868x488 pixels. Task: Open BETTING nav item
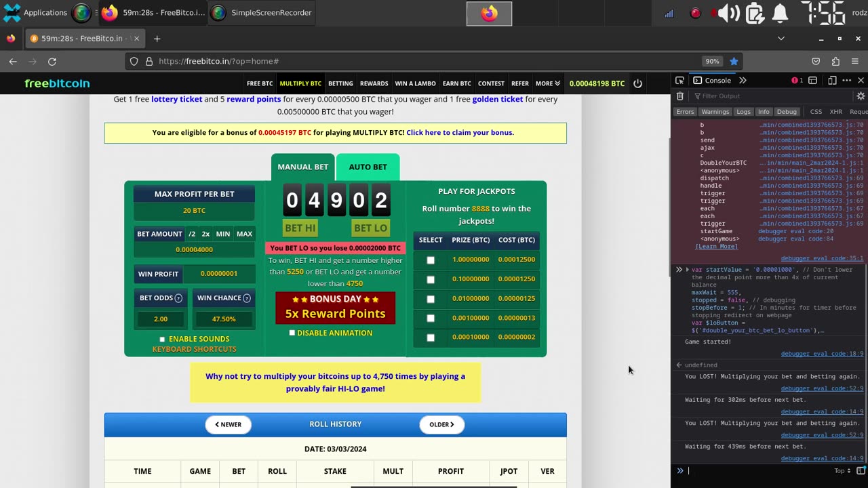(x=340, y=83)
